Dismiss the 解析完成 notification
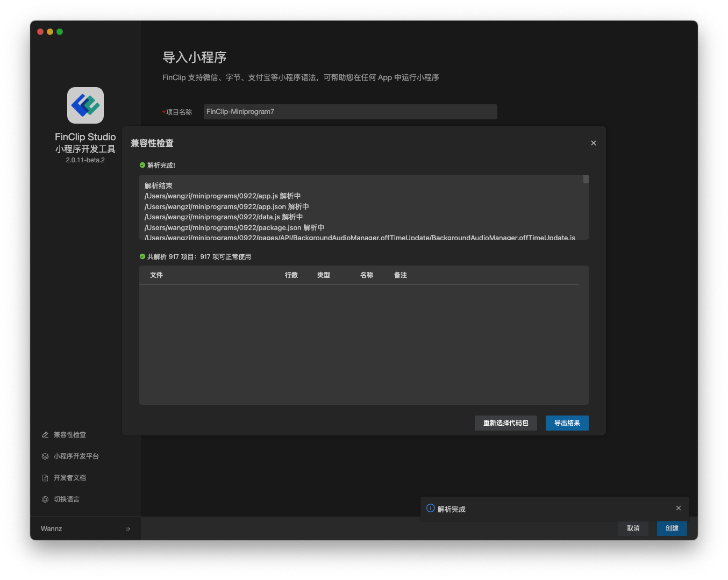Image resolution: width=728 pixels, height=580 pixels. (678, 507)
